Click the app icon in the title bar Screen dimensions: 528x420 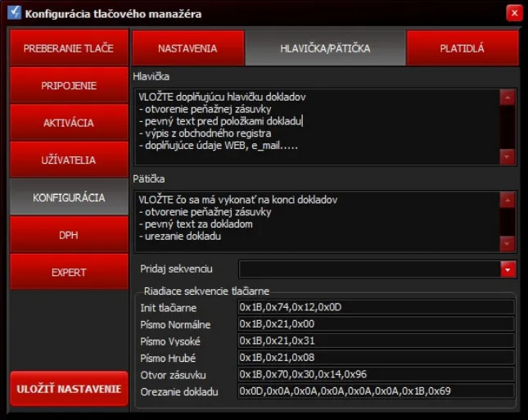[x=14, y=13]
